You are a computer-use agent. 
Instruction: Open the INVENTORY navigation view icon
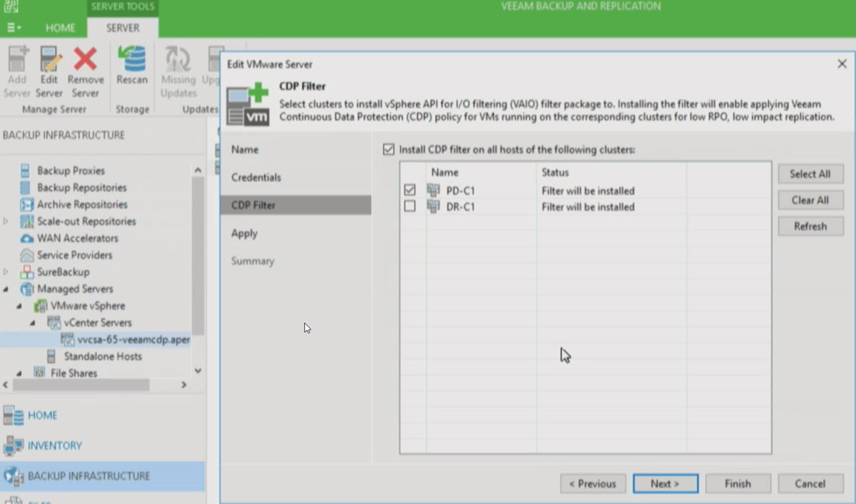coord(14,446)
